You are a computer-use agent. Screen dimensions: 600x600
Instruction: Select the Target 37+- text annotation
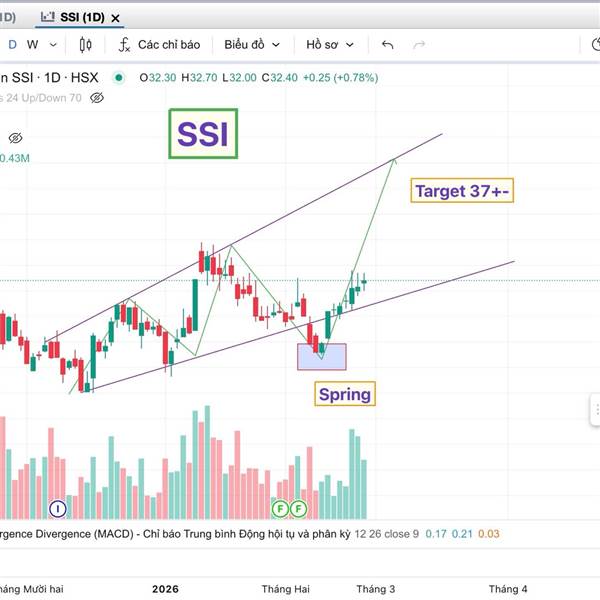[462, 191]
